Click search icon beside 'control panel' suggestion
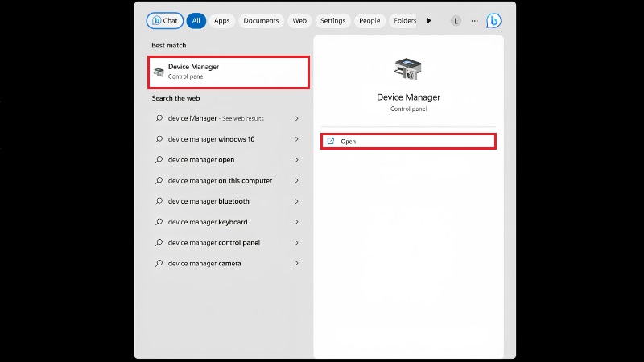The width and height of the screenshot is (644, 362). tap(159, 243)
